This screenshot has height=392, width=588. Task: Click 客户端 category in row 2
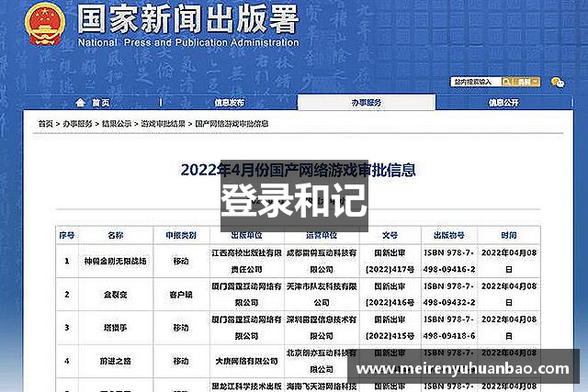[181, 295]
